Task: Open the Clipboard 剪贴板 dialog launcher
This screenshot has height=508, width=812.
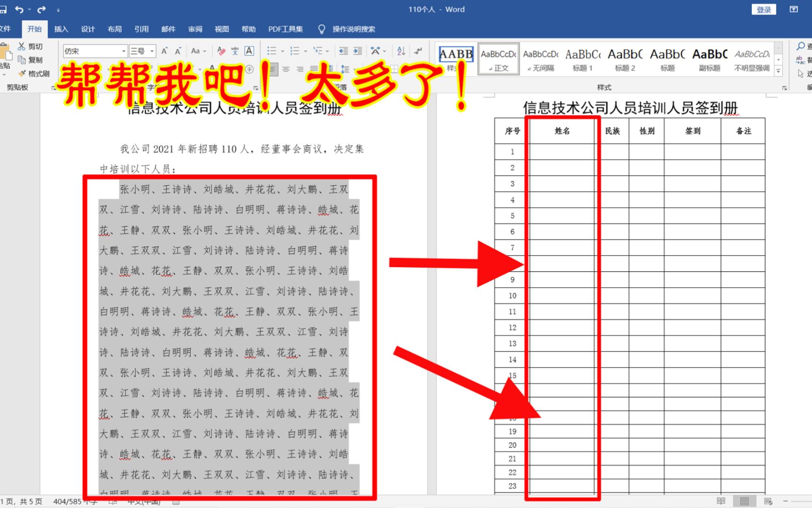Action: pos(53,87)
